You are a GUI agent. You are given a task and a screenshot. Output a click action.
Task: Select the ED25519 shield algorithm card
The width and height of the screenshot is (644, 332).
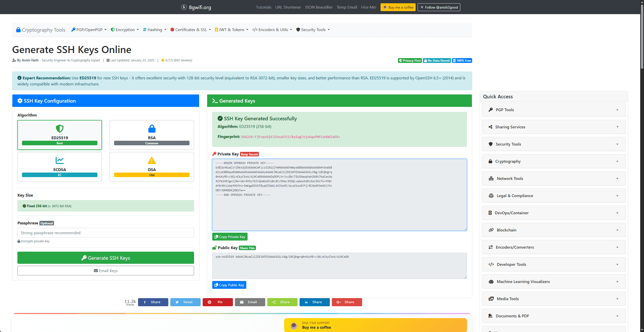pos(60,135)
